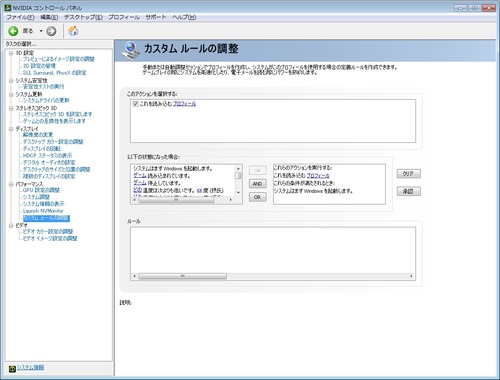This screenshot has width=500, height=380.
Task: Click xx degrees link in temperature condition
Action: point(199,191)
